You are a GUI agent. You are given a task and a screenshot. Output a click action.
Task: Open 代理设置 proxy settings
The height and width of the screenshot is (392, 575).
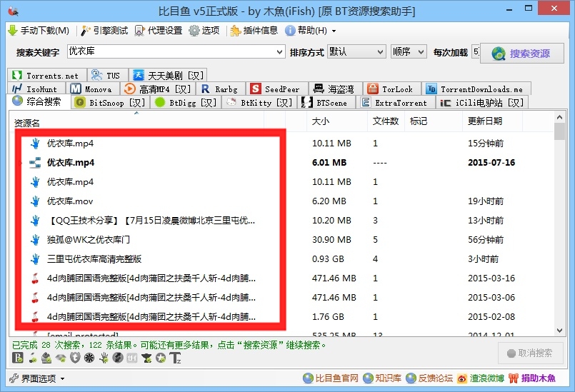pyautogui.click(x=159, y=31)
